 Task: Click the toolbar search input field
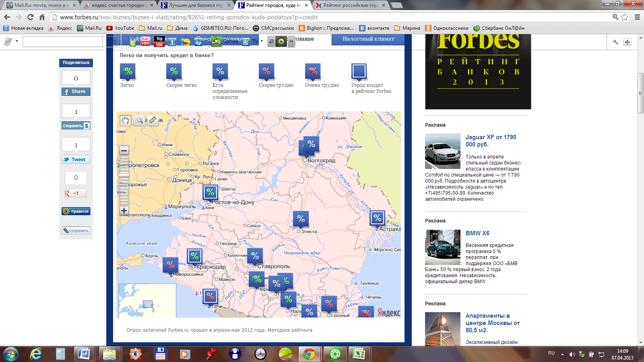62,41
